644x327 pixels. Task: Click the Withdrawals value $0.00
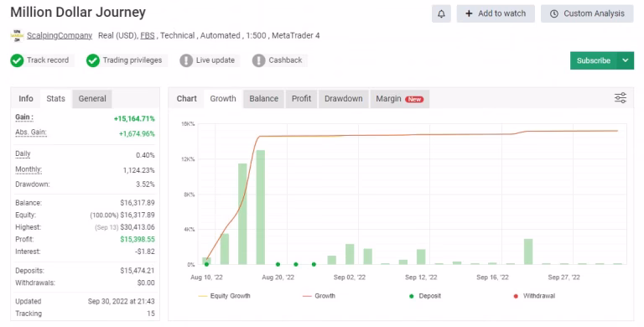click(x=146, y=283)
